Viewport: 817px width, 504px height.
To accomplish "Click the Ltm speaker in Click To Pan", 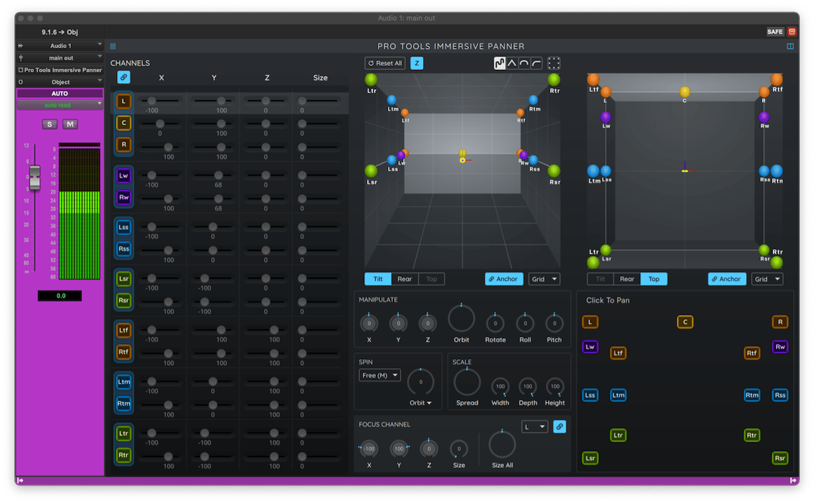I will [618, 394].
